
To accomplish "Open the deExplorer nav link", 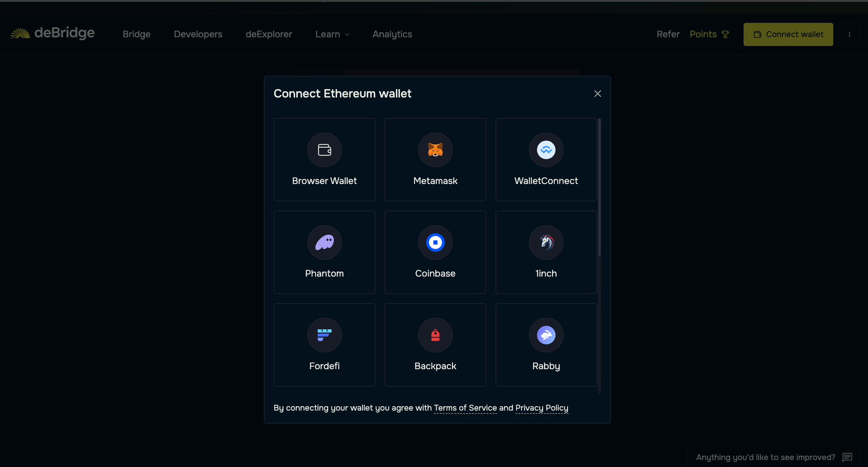I will click(269, 34).
